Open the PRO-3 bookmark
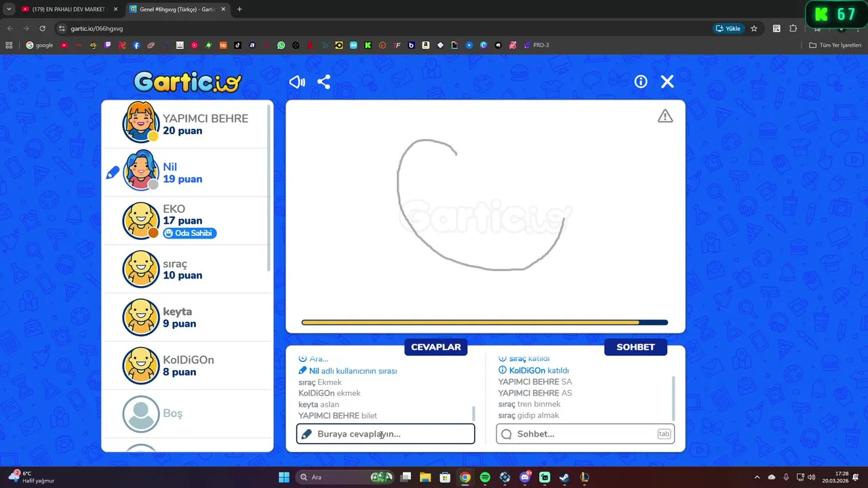 coord(536,45)
